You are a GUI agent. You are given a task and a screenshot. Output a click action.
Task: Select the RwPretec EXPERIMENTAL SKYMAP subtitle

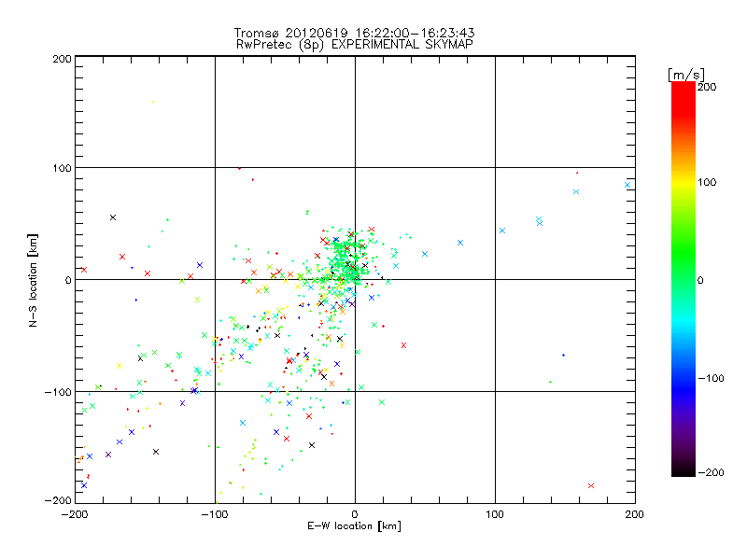[354, 44]
